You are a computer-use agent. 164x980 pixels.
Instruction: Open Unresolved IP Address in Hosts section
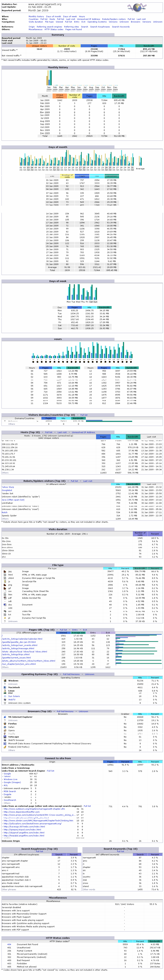click(x=83, y=432)
